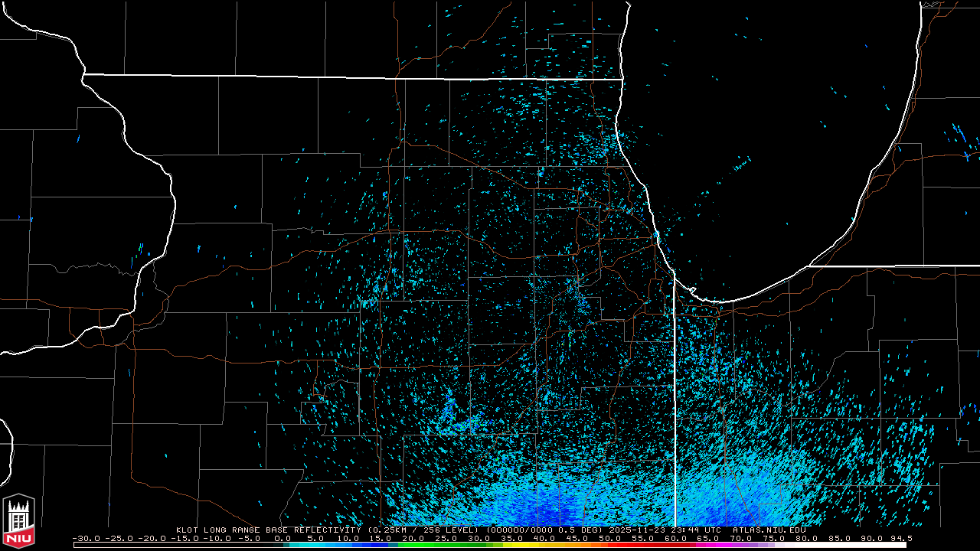Click the green section of the reflectivity scale

429,545
